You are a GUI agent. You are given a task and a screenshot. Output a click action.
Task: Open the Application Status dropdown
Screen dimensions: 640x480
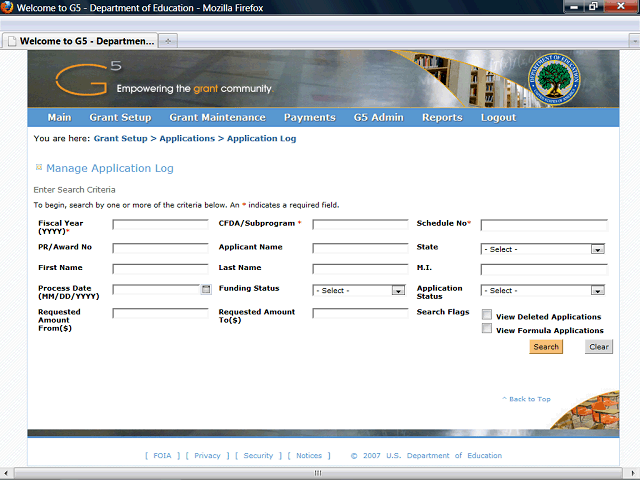pos(542,290)
